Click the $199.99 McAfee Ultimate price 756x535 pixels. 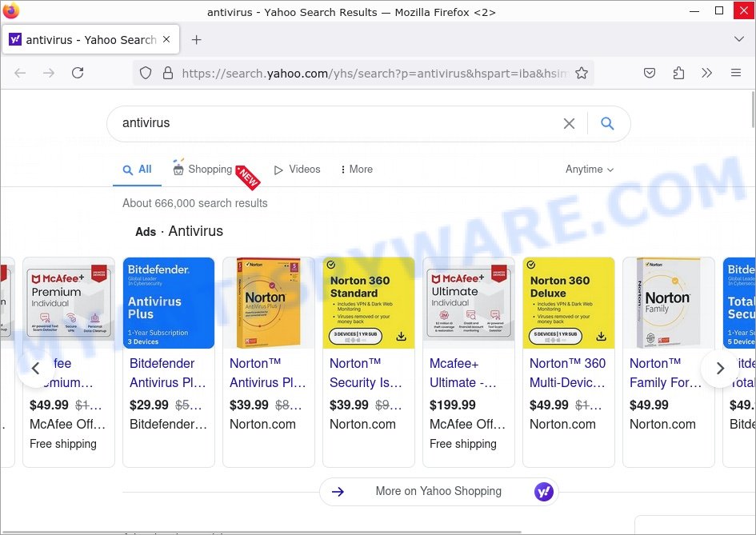[453, 405]
